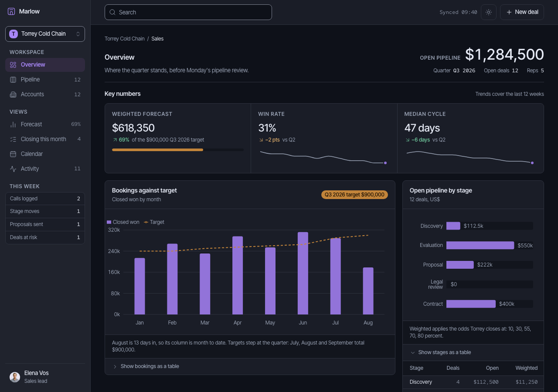Click the Proposal stage bar $222k
Screen dimensions: 558x392
[x=460, y=265]
